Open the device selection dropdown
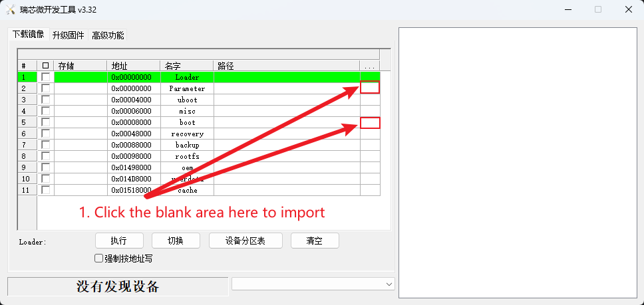The height and width of the screenshot is (305, 644). pyautogui.click(x=313, y=284)
